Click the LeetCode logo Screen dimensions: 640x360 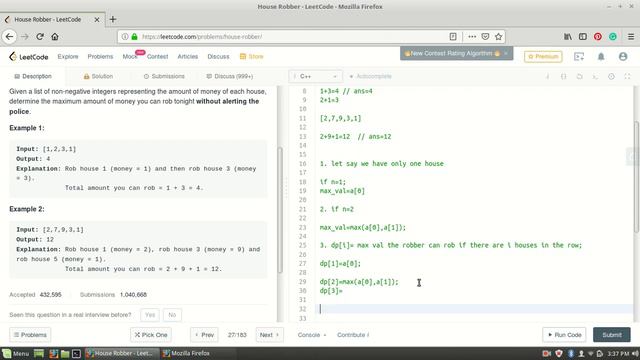click(x=29, y=57)
